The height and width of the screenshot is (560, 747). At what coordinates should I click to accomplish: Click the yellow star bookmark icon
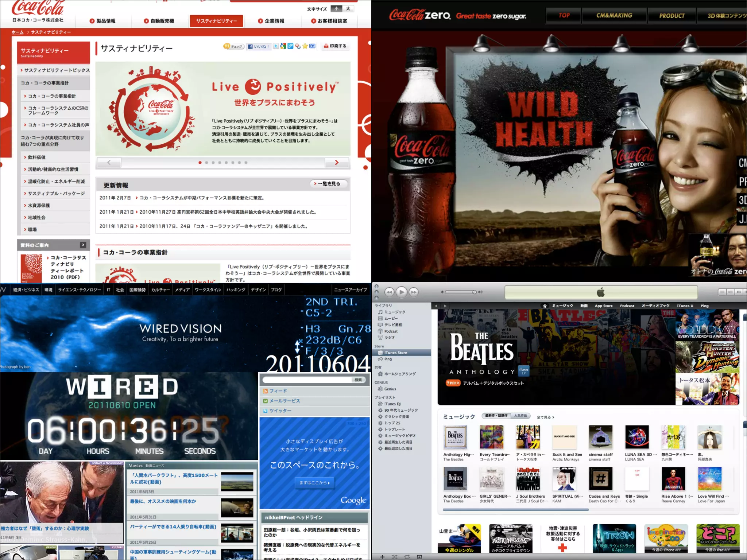point(305,46)
